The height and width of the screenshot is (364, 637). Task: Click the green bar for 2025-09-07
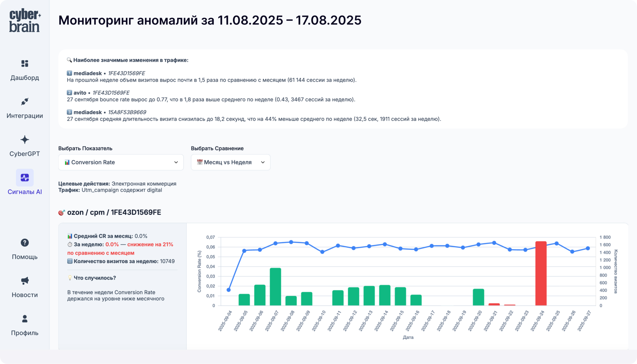click(275, 287)
